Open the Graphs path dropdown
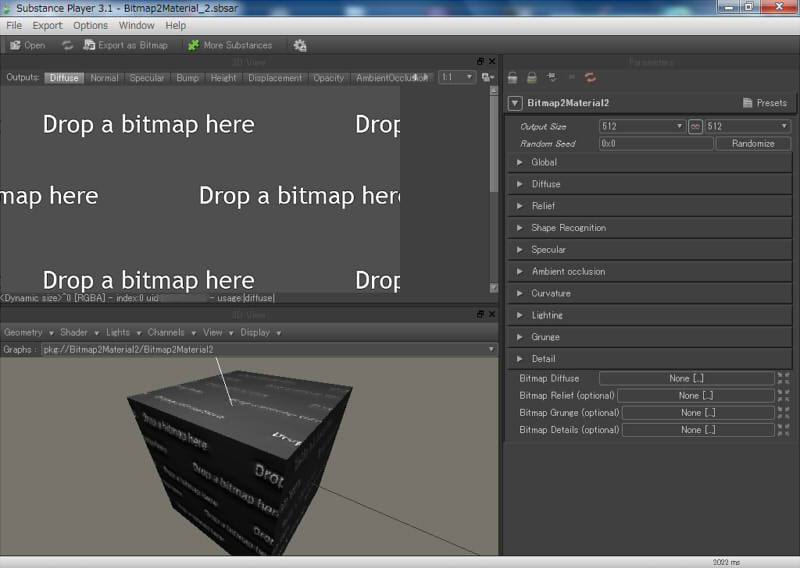The width and height of the screenshot is (800, 568). (x=269, y=350)
